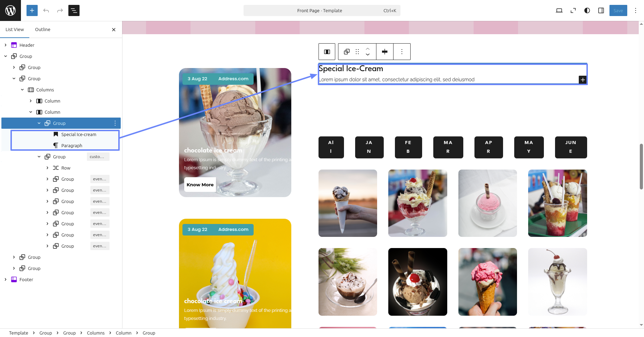The height and width of the screenshot is (337, 644).
Task: Toggle the document overview list view
Action: point(74,10)
